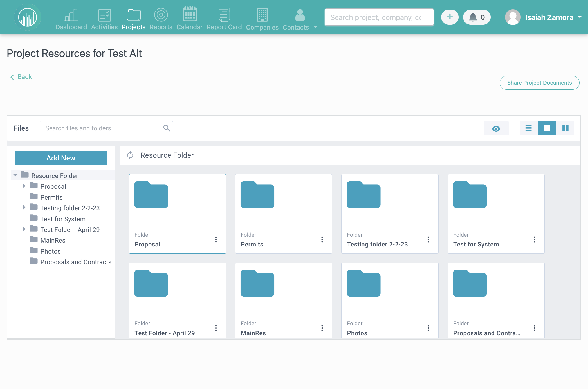Toggle the eye visibility button
Viewport: 588px width, 389px height.
496,128
